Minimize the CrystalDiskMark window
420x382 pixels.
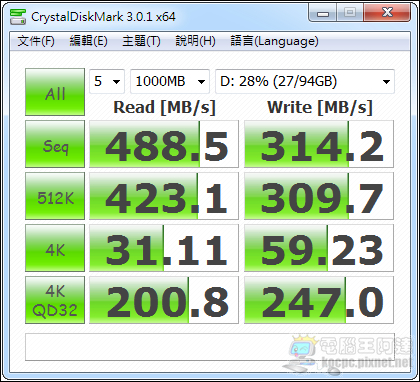coord(323,13)
